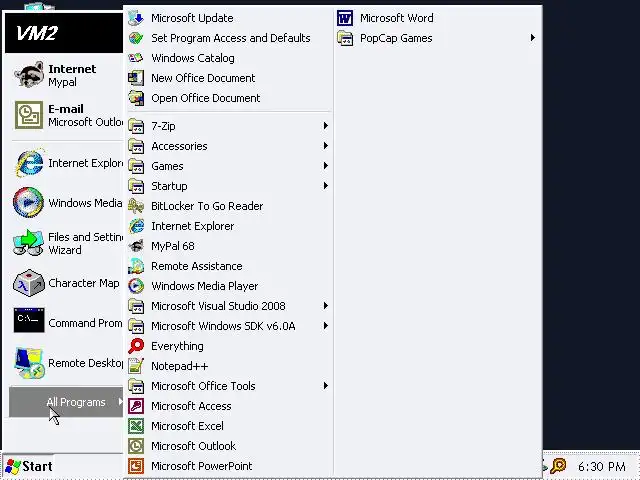
Task: Expand the PopCap Games submenu arrow
Action: [533, 38]
